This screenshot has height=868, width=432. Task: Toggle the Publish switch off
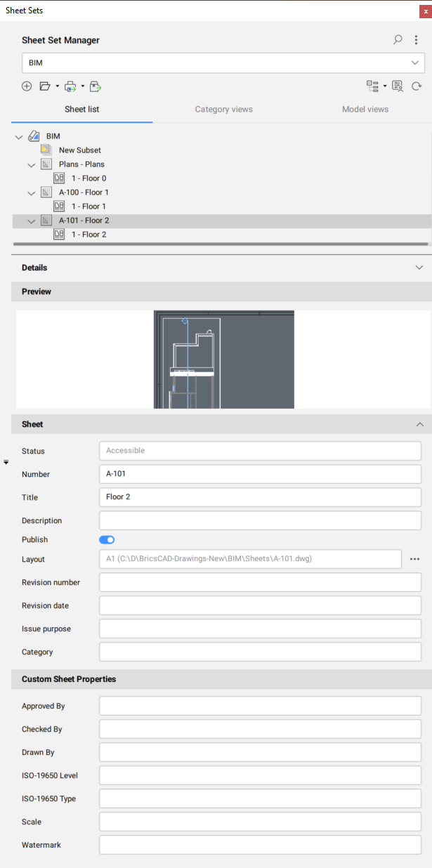(107, 540)
